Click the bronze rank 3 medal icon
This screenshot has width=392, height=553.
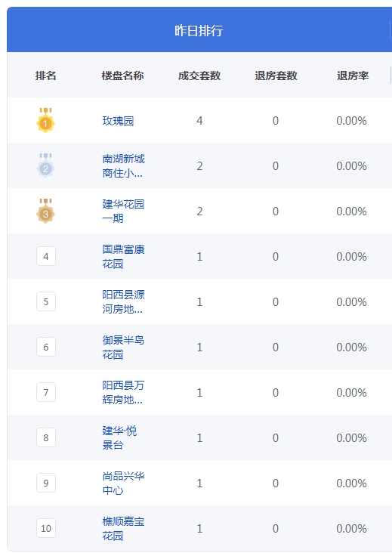(x=45, y=211)
